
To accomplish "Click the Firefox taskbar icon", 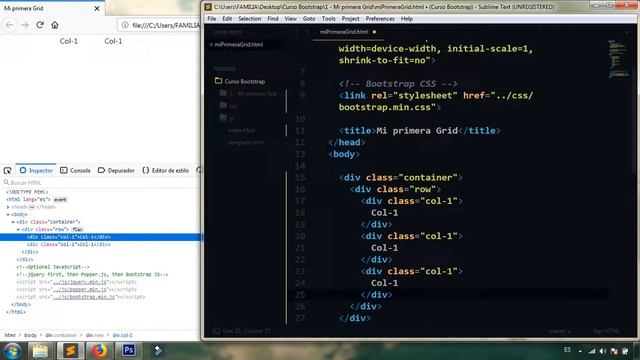I will click(99, 351).
